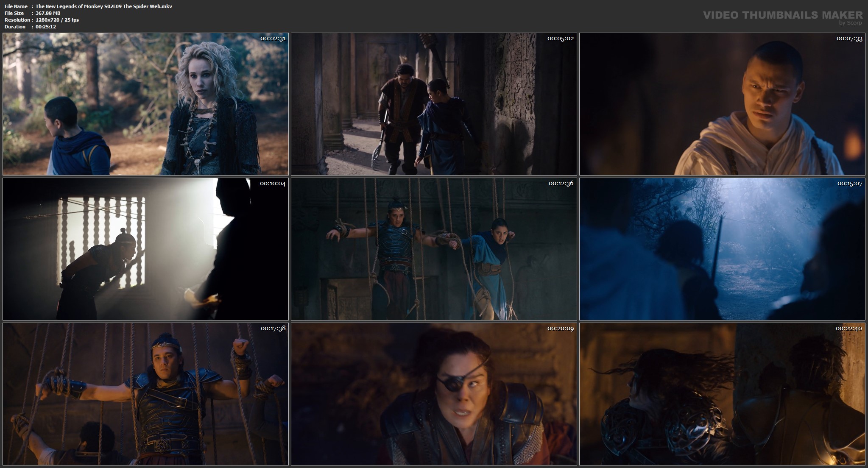Click the Resolution 1280x720 / 25 fps text
Screen dimensions: 868x468
(x=57, y=20)
